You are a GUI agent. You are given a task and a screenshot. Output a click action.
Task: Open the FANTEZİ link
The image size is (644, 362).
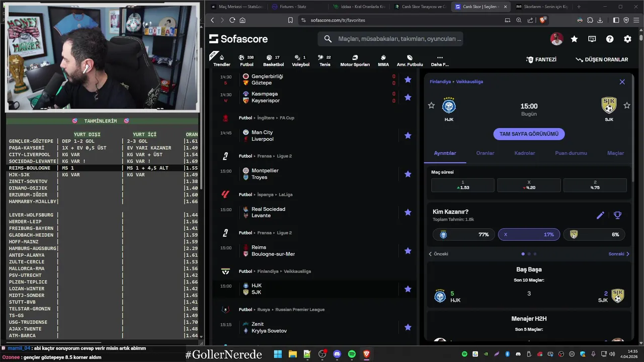click(541, 59)
